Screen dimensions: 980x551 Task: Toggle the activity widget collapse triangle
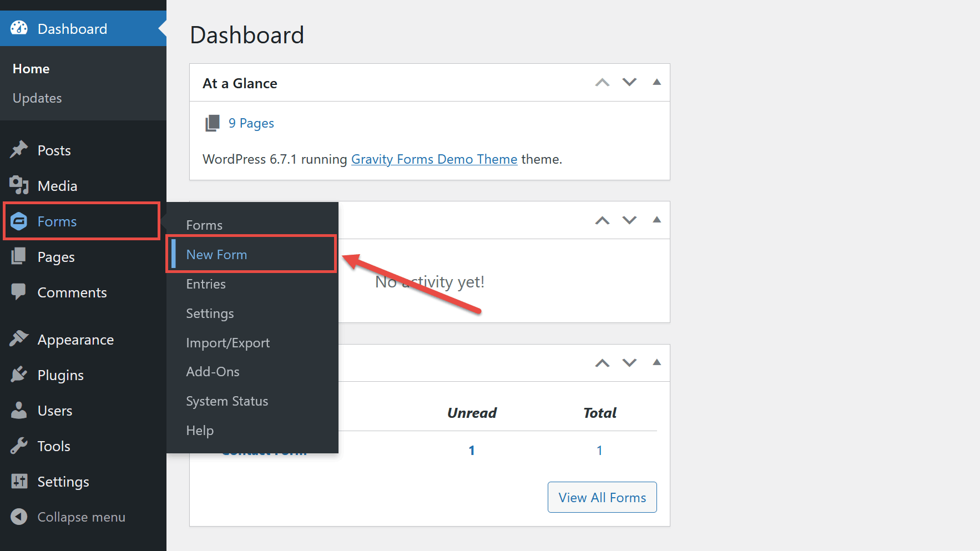click(657, 220)
